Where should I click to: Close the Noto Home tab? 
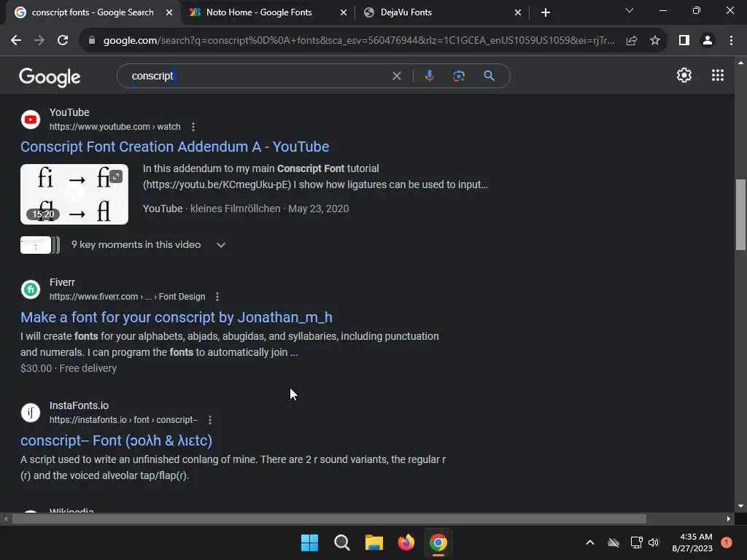pyautogui.click(x=344, y=12)
